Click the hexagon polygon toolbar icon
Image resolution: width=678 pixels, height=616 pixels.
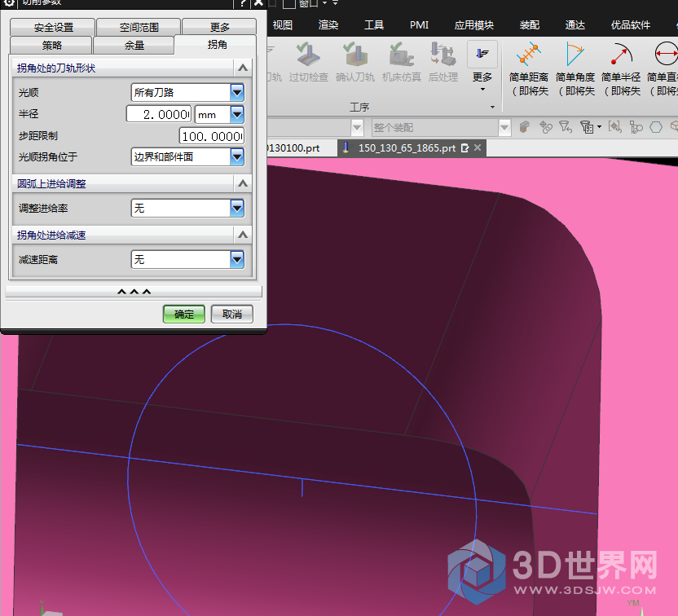[656, 126]
